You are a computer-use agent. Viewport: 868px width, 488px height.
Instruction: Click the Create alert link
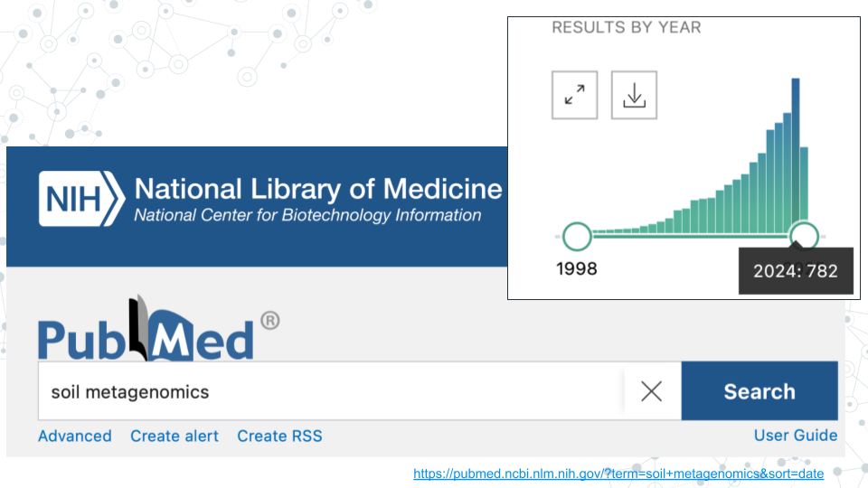(x=175, y=436)
